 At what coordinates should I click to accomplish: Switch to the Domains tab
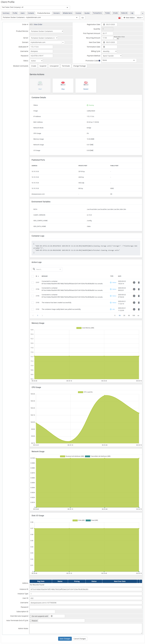click(56, 13)
